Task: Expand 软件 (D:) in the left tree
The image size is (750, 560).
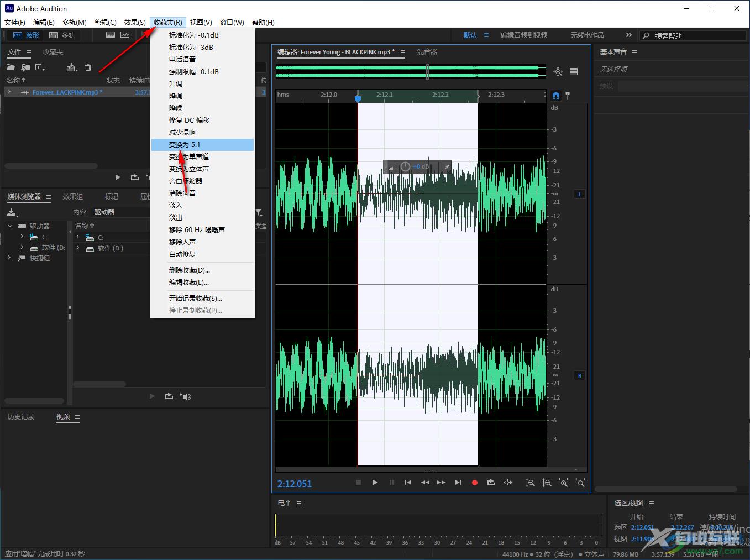Action: coord(22,247)
